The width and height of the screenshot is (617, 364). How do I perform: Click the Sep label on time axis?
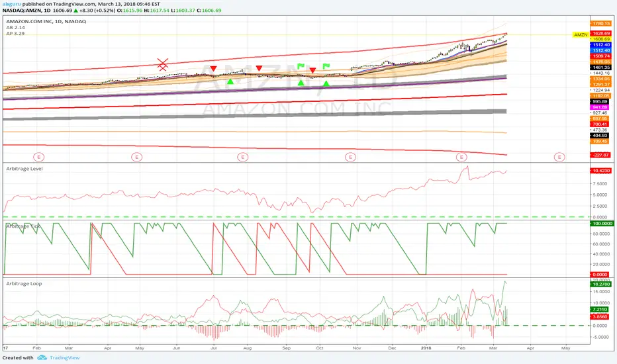(x=286, y=348)
